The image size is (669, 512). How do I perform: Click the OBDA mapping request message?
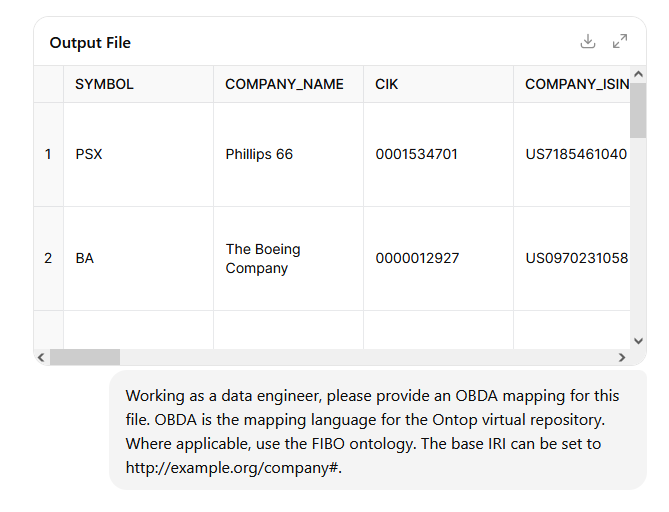[378, 431]
